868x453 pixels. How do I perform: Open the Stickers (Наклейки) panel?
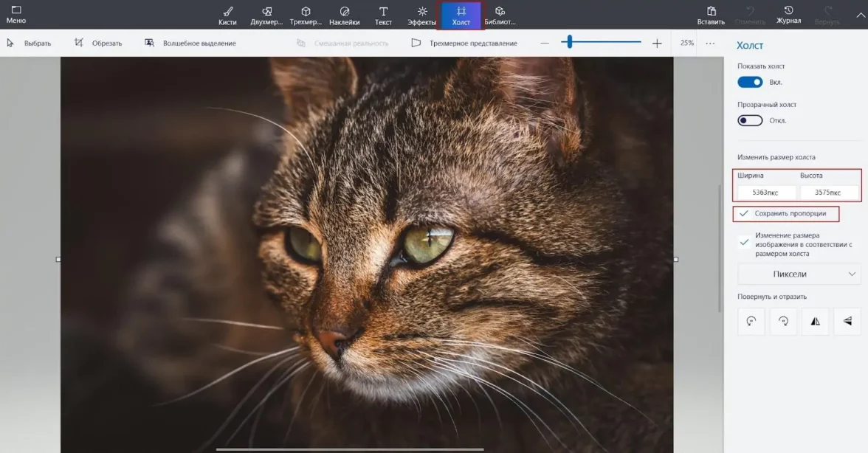click(x=345, y=15)
